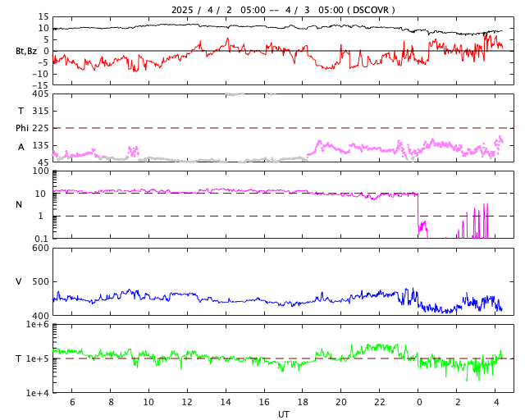Click the '600' tick of the V panel
525x420 pixels.
tap(40, 249)
